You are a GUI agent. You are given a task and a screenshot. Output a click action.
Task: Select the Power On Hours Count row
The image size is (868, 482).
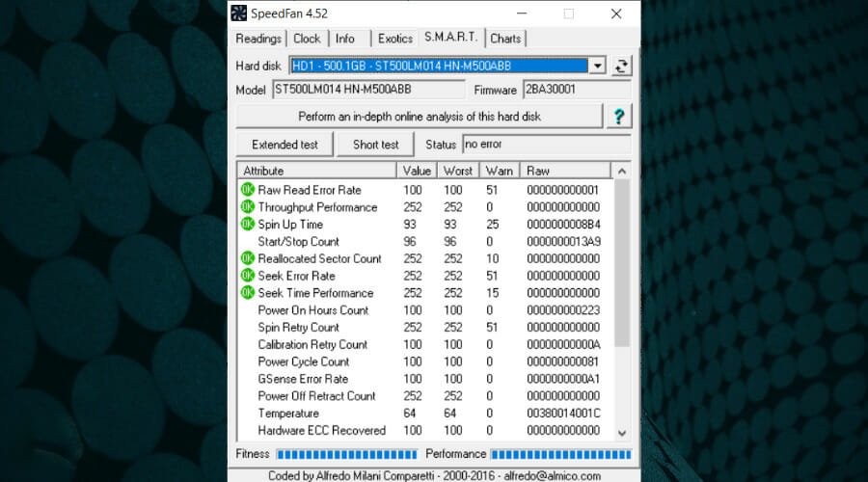(x=425, y=309)
